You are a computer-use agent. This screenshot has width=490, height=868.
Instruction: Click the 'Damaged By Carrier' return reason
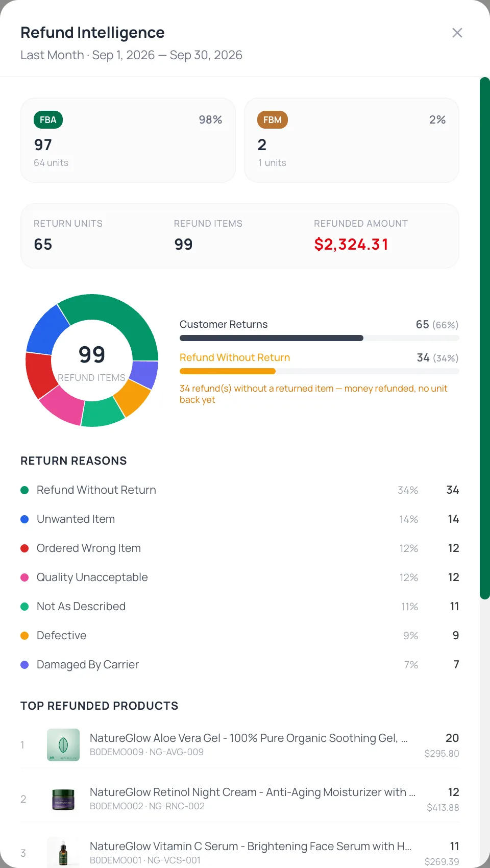click(88, 665)
